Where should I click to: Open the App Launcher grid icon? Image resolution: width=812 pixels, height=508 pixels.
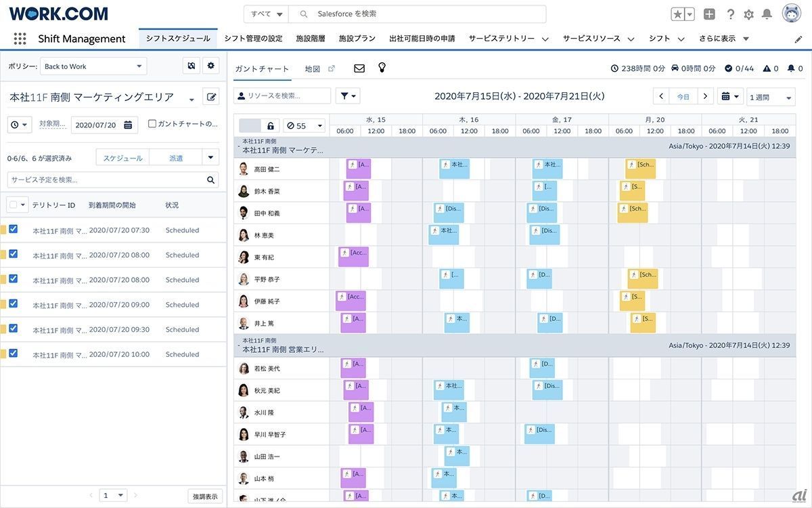pyautogui.click(x=20, y=39)
